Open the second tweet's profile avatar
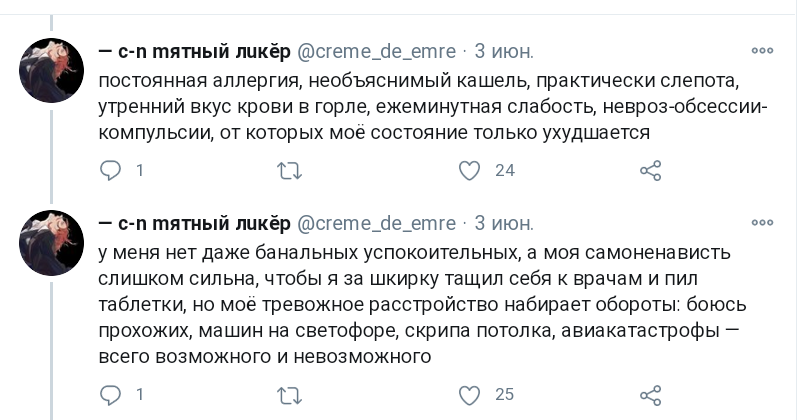The width and height of the screenshot is (804, 420). point(52,243)
